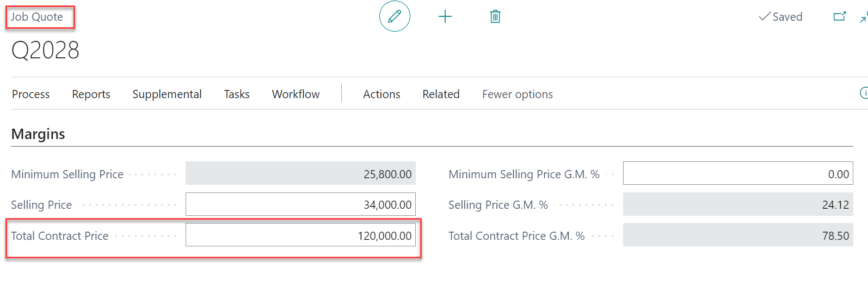The width and height of the screenshot is (868, 284).
Task: Open the Process menu
Action: [30, 94]
